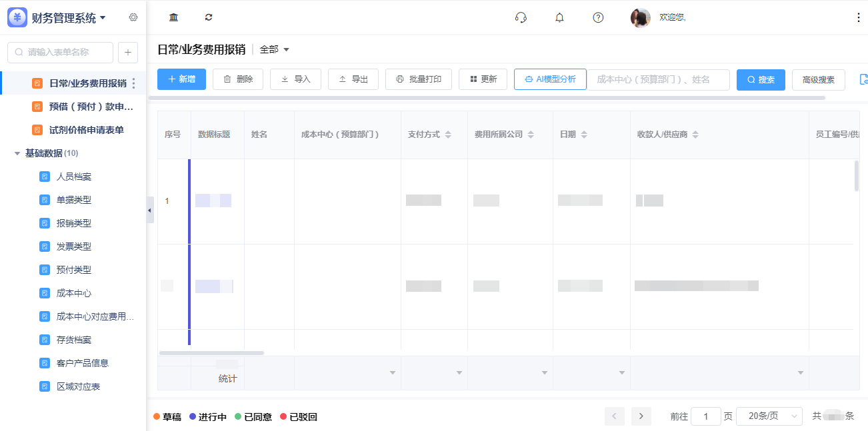
Task: Click the partially visible icon right of 高级搜索
Action: click(x=864, y=79)
